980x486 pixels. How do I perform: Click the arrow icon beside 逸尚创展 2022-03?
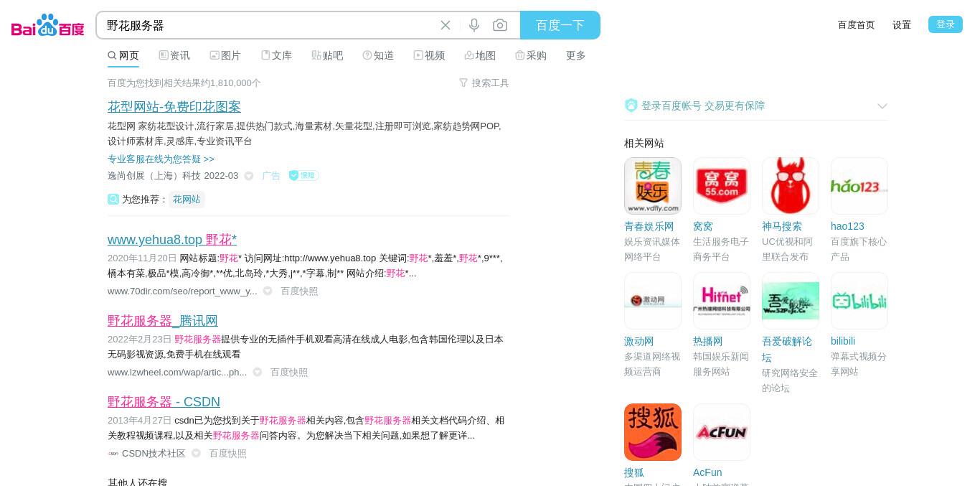(249, 176)
